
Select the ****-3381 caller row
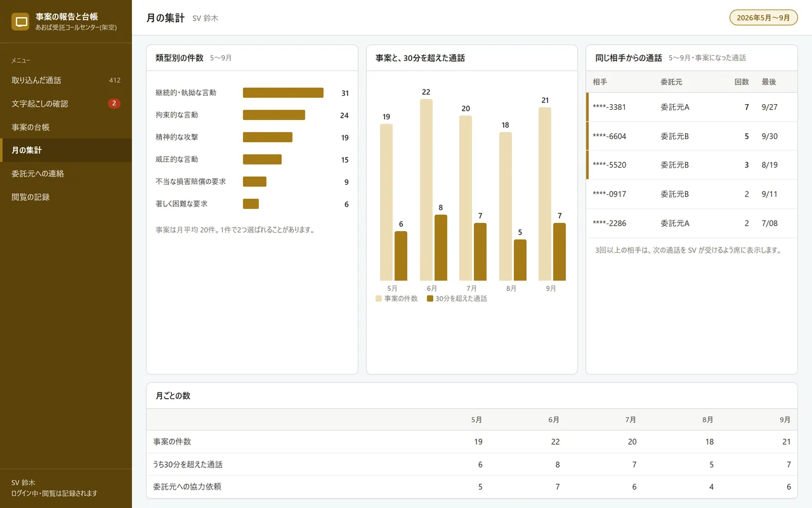click(691, 107)
